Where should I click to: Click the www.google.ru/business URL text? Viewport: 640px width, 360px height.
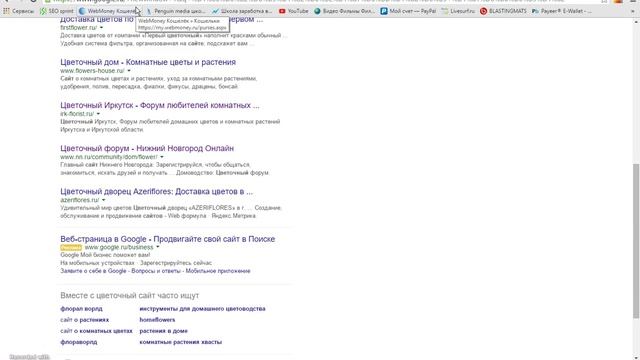(119, 247)
